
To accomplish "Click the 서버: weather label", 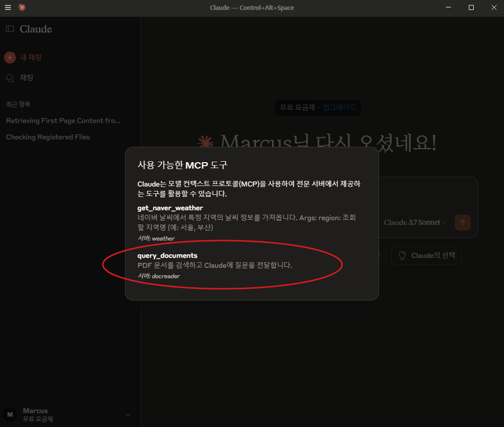I will [x=156, y=239].
